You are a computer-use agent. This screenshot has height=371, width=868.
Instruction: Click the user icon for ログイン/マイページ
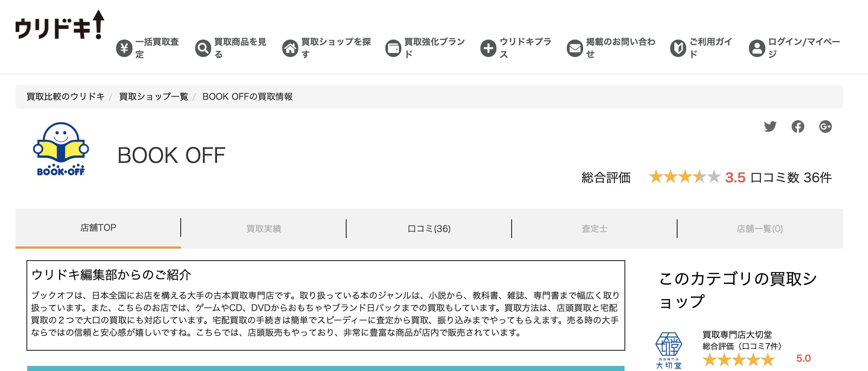pyautogui.click(x=757, y=48)
